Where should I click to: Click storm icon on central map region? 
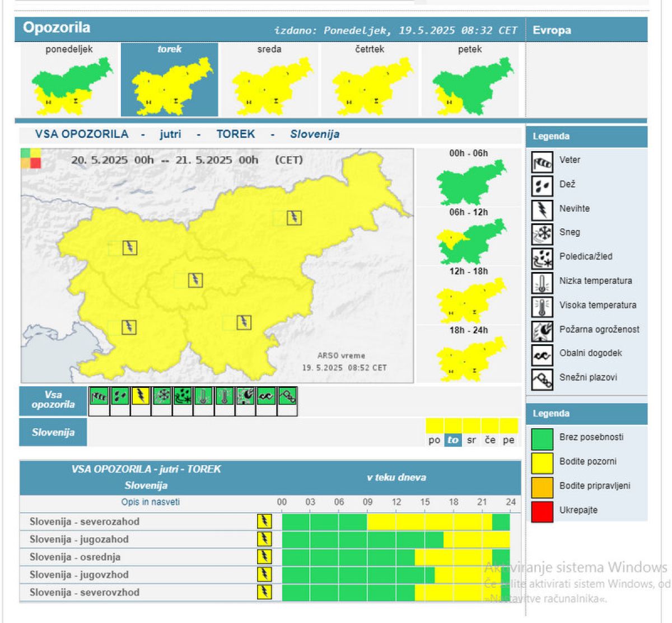point(195,280)
